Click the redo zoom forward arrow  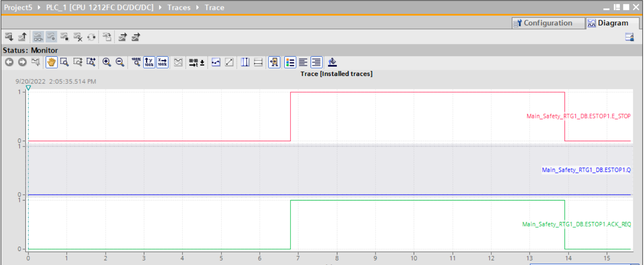click(22, 62)
